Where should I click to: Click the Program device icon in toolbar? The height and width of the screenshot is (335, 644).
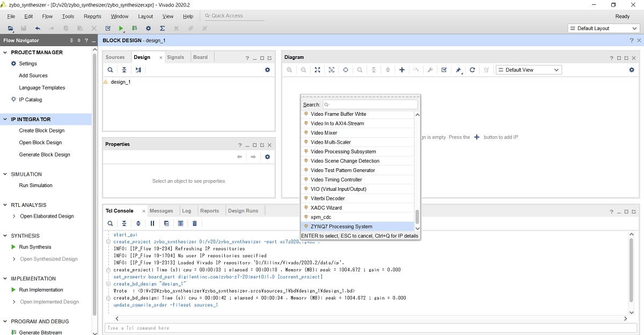pos(134,28)
